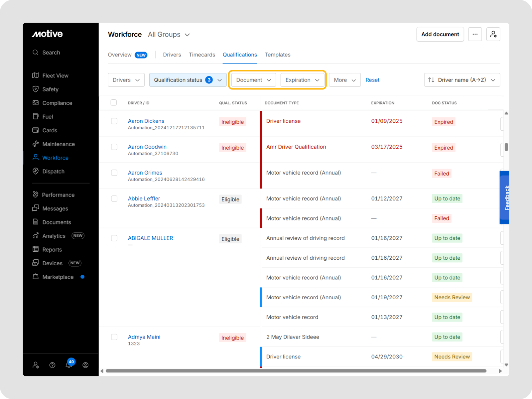Open the Driver name sort dropdown
This screenshot has height=399, width=532.
click(462, 80)
